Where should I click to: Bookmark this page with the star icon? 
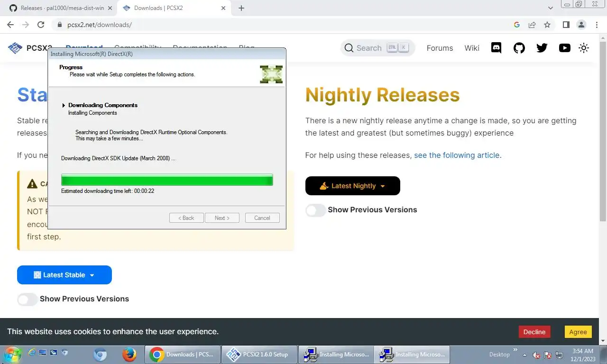pyautogui.click(x=547, y=25)
